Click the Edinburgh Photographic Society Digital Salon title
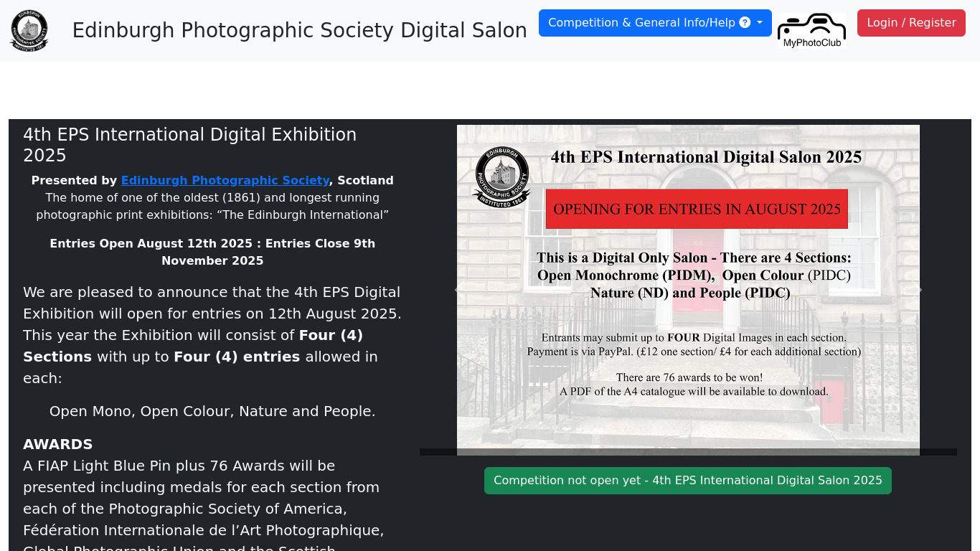 299,30
